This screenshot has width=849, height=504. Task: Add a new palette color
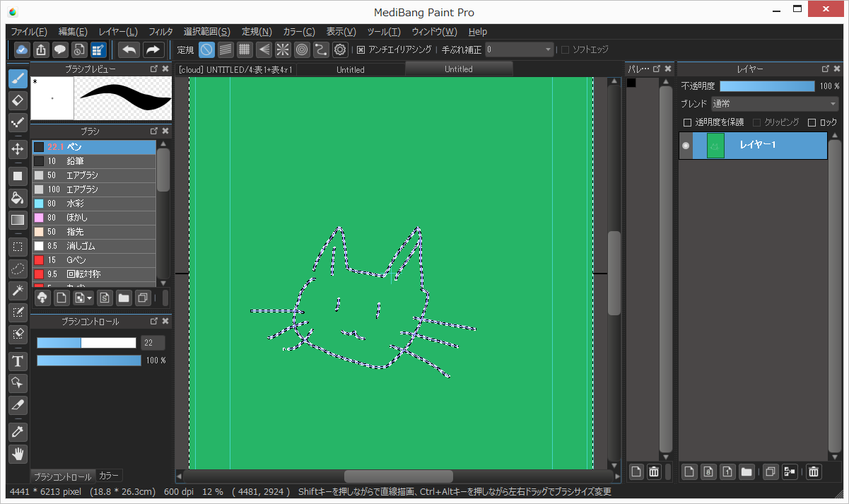636,471
